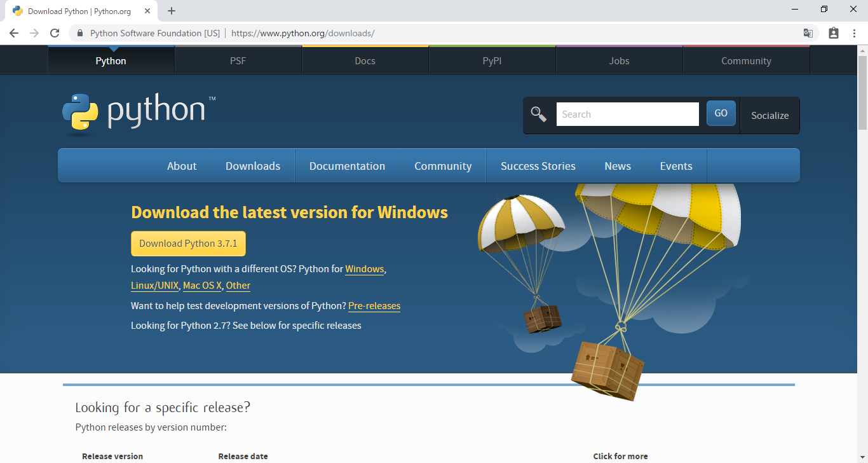
Task: Click the Python logo
Action: [x=139, y=115]
